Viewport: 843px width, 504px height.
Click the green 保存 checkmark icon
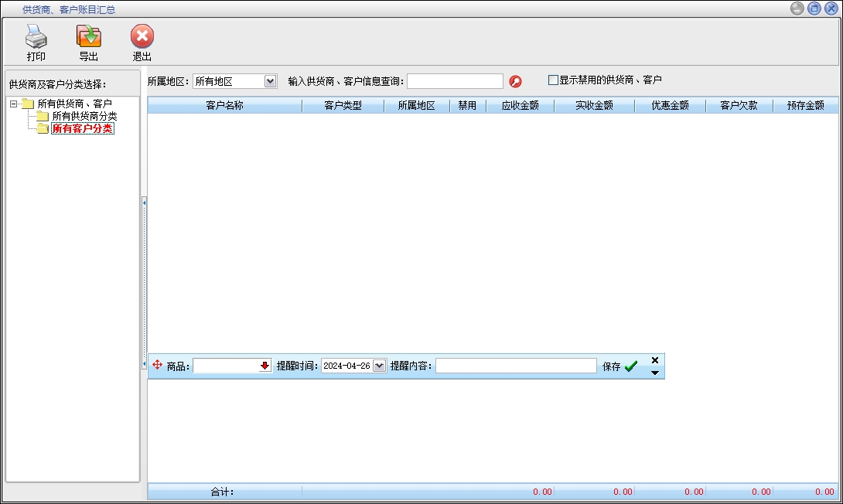[x=631, y=366]
